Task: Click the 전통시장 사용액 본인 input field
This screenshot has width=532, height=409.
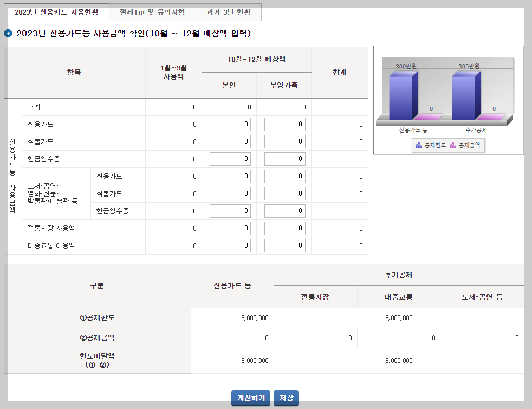Action: click(230, 228)
